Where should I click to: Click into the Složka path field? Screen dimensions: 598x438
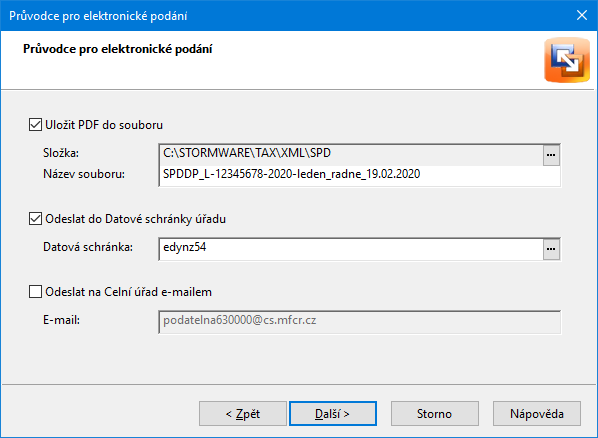(351, 155)
